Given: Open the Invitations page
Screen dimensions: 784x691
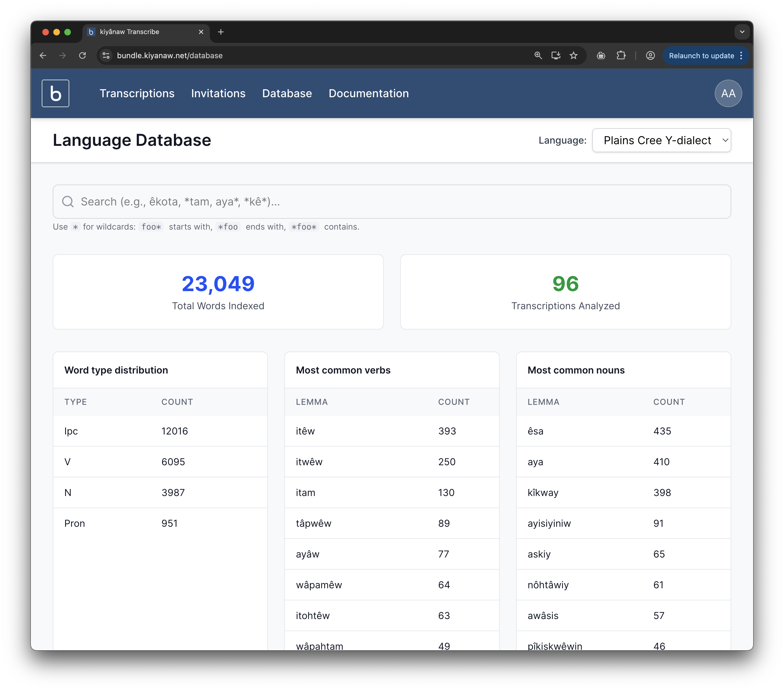Looking at the screenshot, I should (218, 93).
